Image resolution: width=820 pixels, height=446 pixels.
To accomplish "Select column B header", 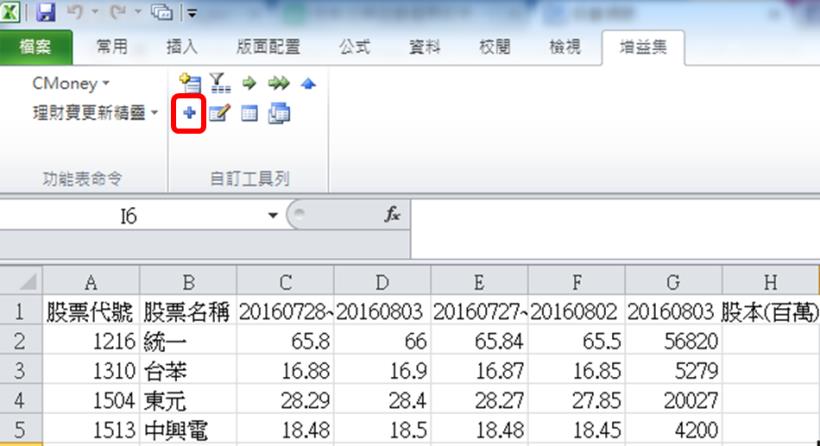I will click(x=188, y=282).
